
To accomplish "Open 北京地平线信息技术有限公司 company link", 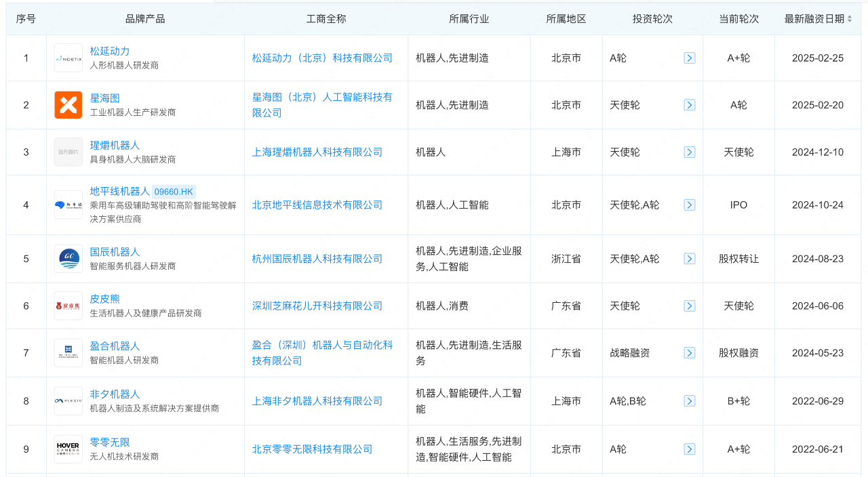I will pyautogui.click(x=317, y=205).
